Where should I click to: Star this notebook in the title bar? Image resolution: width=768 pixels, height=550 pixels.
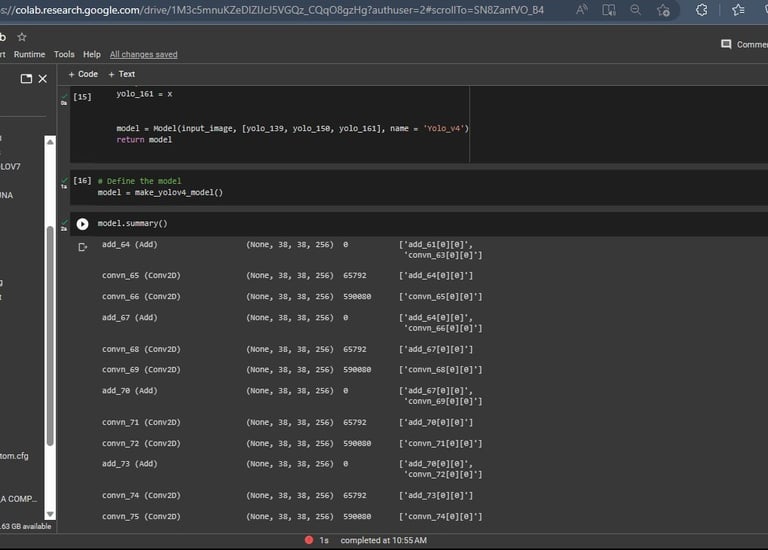tap(22, 37)
